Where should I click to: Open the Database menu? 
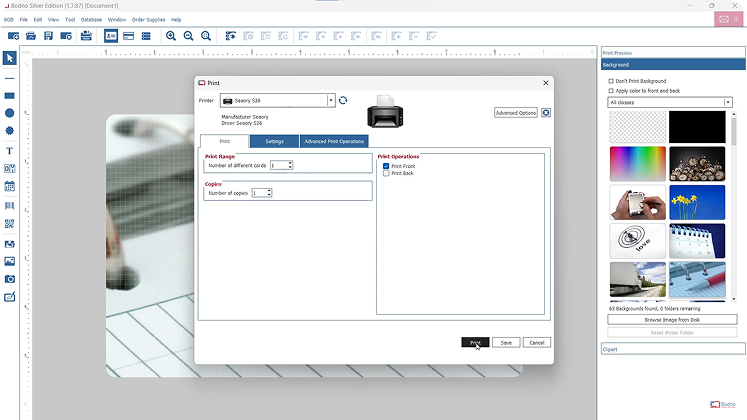point(91,19)
